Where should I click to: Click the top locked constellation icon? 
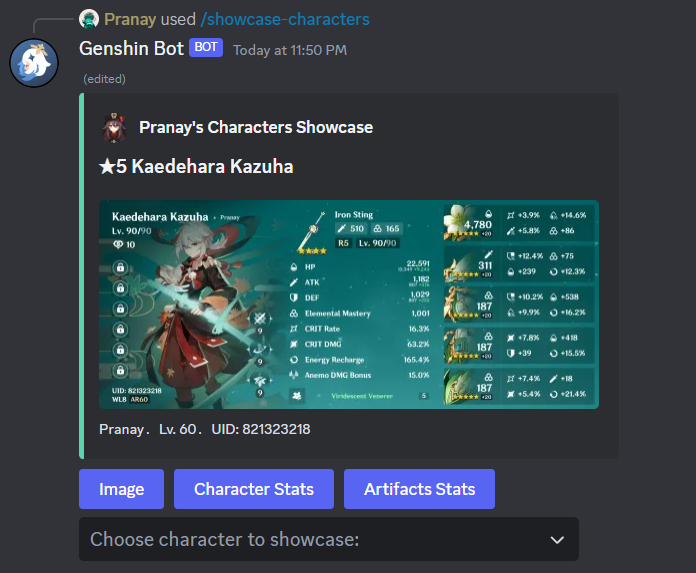(120, 268)
